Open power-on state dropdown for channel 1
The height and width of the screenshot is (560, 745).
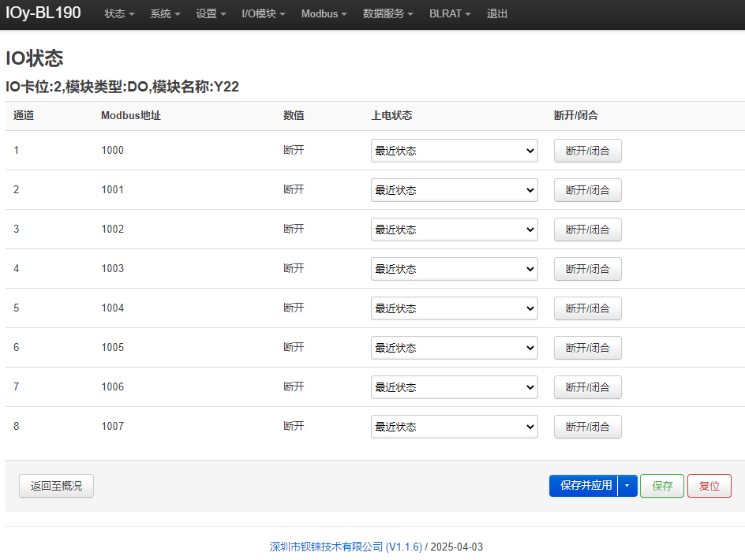(x=455, y=151)
